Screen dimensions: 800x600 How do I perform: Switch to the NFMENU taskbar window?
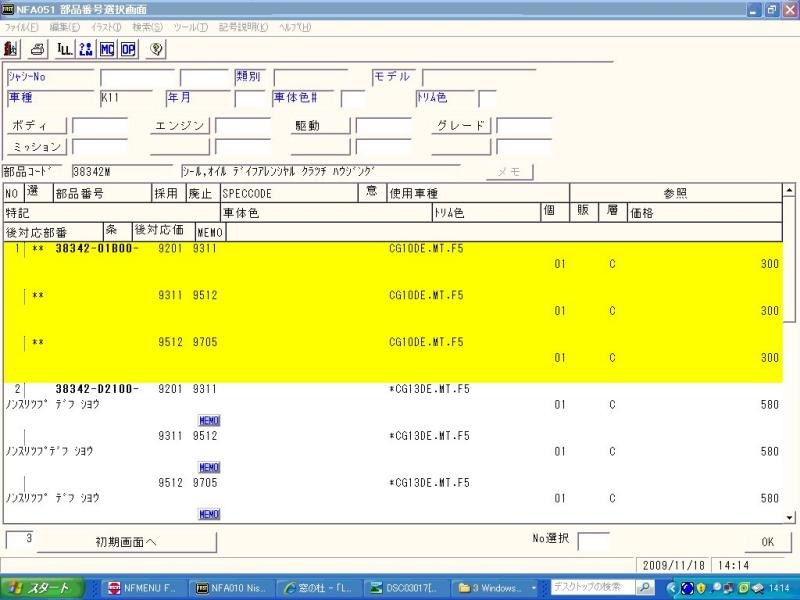142,588
